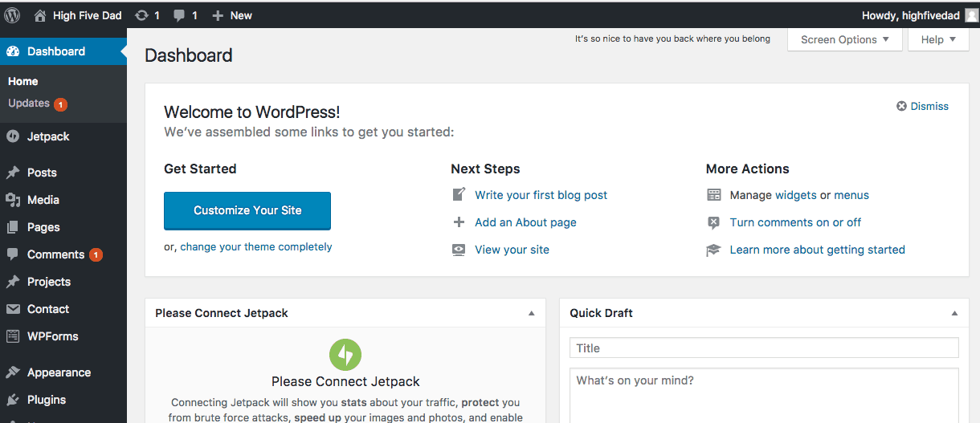Click the Comments speech bubble sidebar icon

pos(13,254)
